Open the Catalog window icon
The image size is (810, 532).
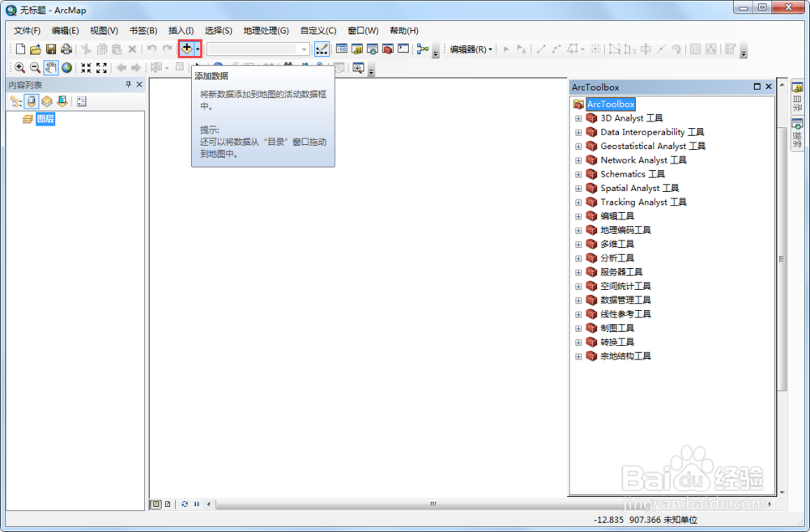[357, 49]
